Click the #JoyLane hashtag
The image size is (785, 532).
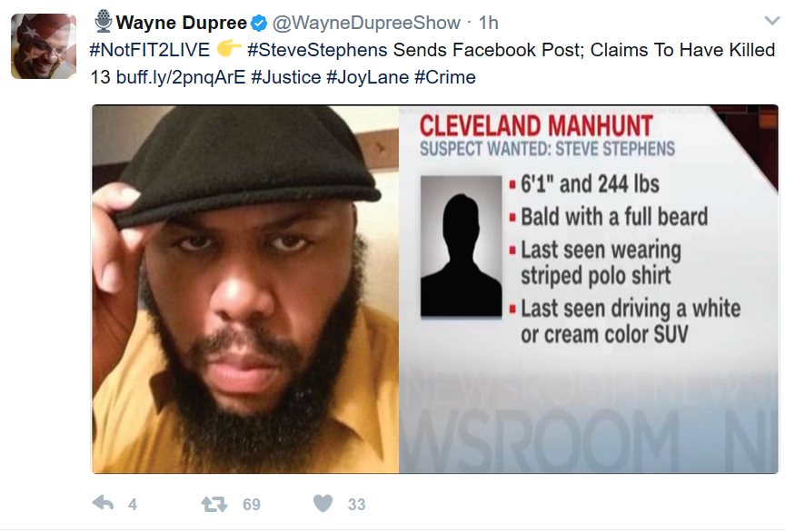367,77
